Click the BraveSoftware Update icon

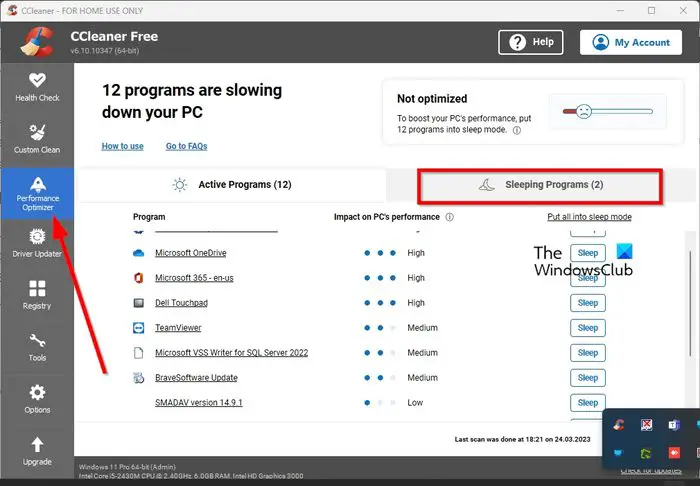139,378
